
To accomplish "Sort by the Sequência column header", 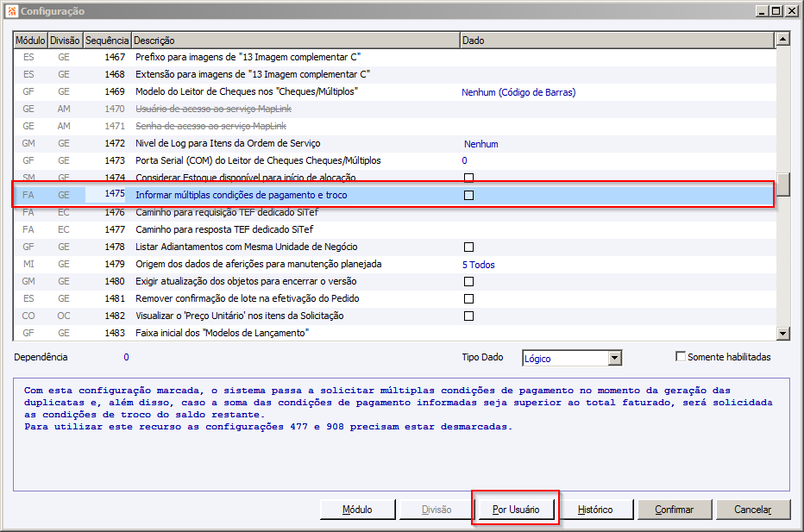I will point(107,41).
